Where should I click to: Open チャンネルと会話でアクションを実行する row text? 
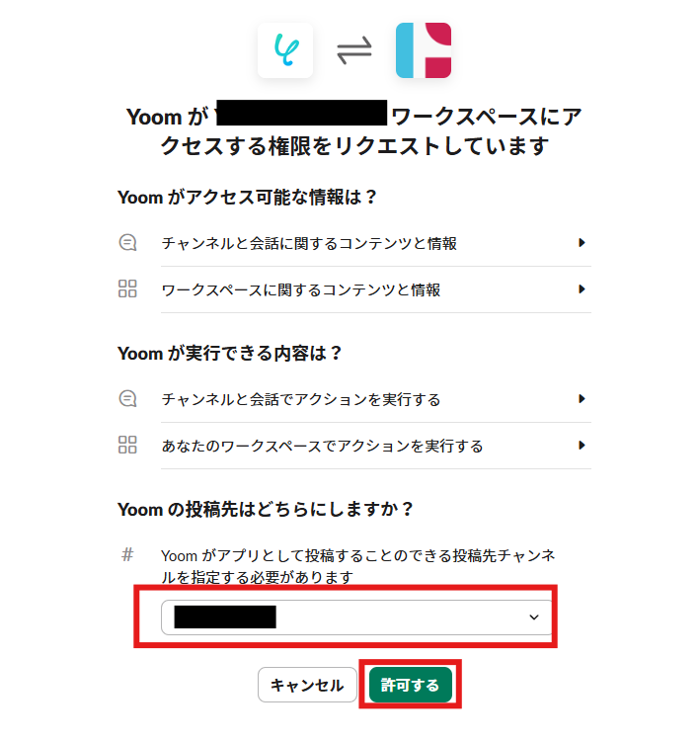[301, 399]
